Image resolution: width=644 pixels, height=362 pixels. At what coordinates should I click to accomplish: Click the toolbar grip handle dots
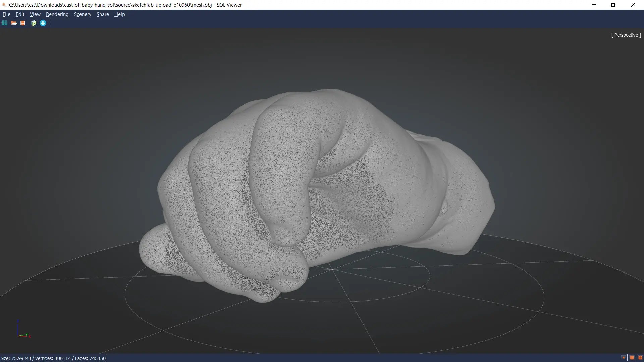click(49, 23)
